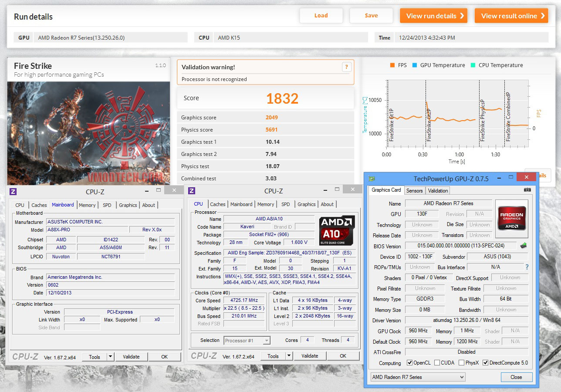Click the validation warning help question mark
Viewport: 561px width, 392px height.
[346, 67]
